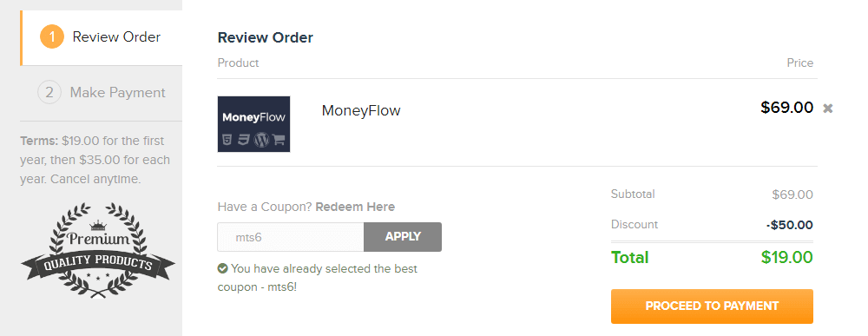Click the orange step 1 circle
Screen dimensions: 868x336
52,37
